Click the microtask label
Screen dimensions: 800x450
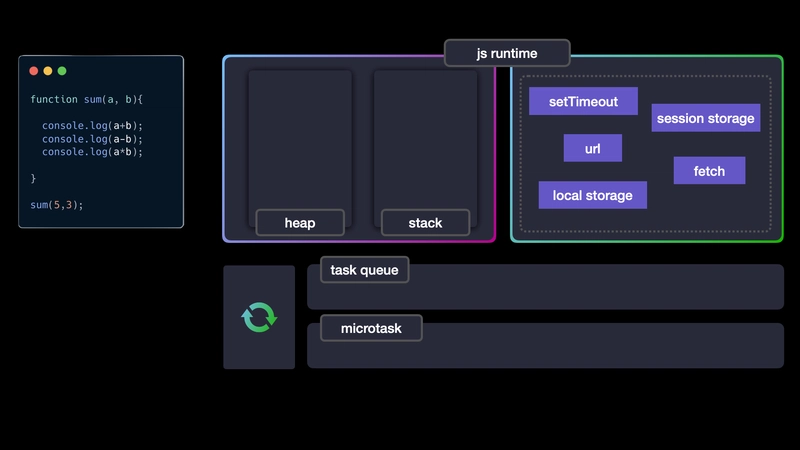[371, 328]
